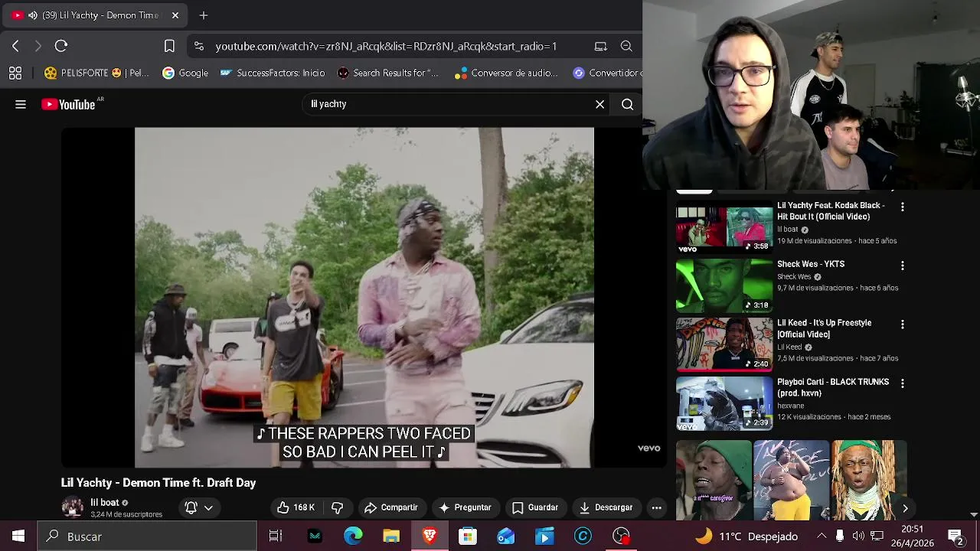Open Lil Yachty Feat. Kodak Black title

pyautogui.click(x=831, y=210)
